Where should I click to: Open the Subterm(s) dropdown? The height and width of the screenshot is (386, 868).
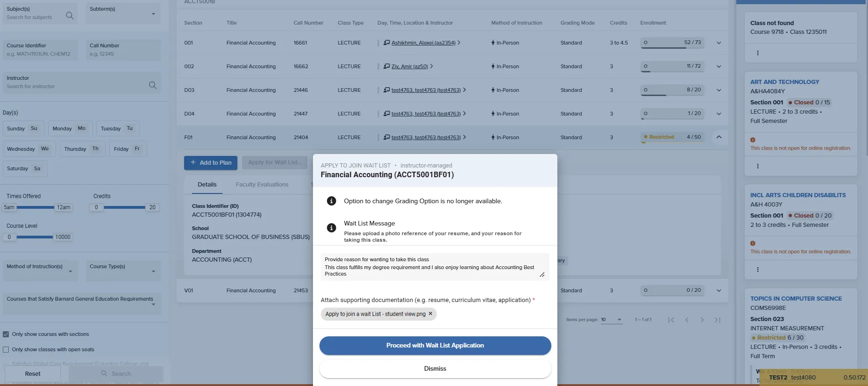(123, 13)
